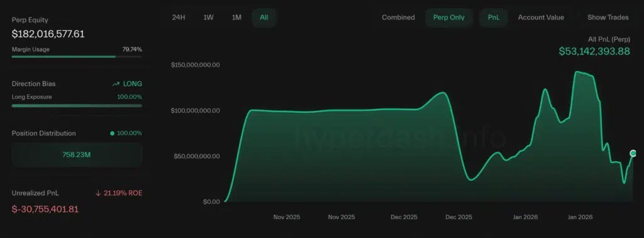Choose the 1M time range

[236, 18]
